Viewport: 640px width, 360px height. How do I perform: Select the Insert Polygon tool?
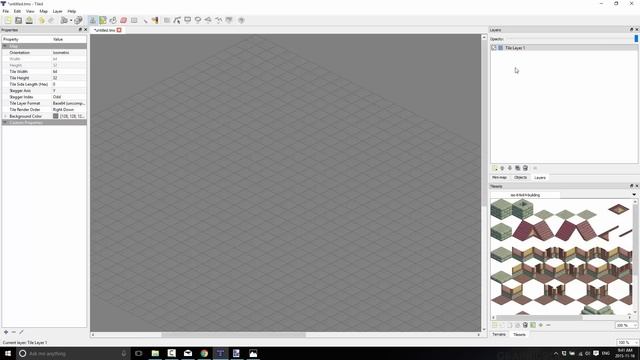click(208, 20)
